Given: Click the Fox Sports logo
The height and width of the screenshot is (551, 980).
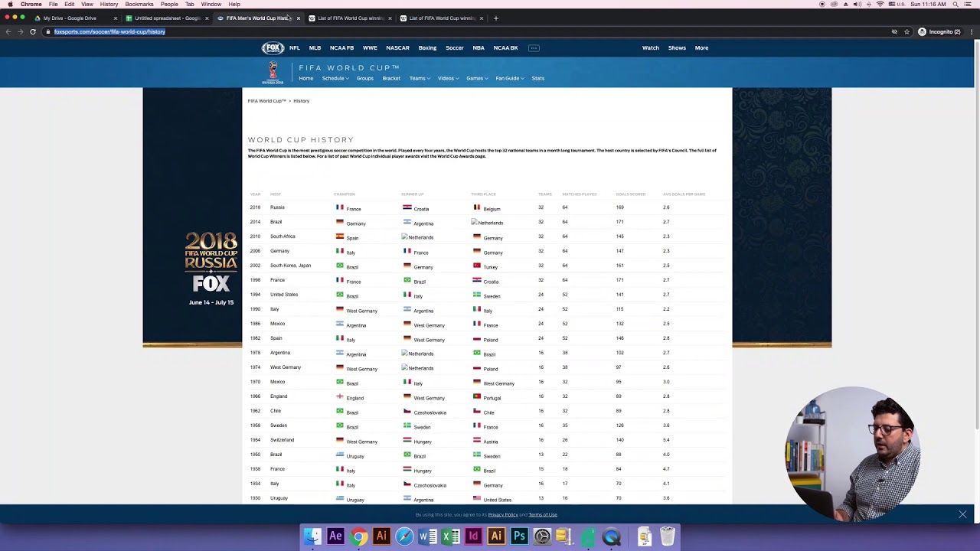Looking at the screenshot, I should click(273, 48).
